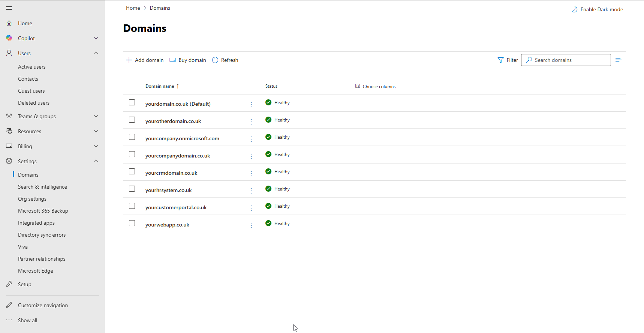This screenshot has width=644, height=333.
Task: Click the Copilot colorful logo icon
Action: (9, 38)
